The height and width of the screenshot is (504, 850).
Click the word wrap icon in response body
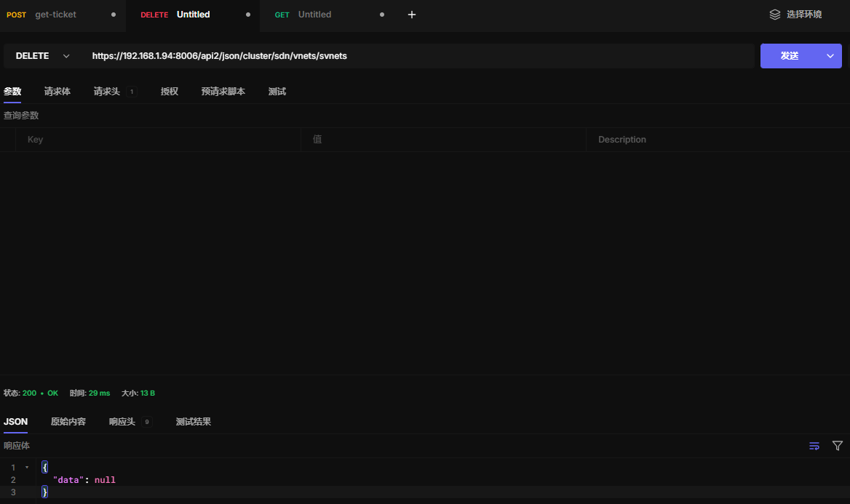[814, 446]
